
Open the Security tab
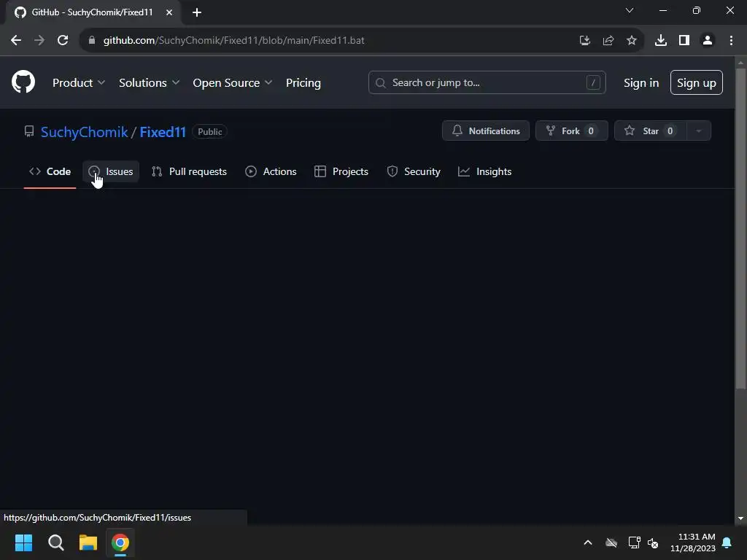[x=414, y=171]
